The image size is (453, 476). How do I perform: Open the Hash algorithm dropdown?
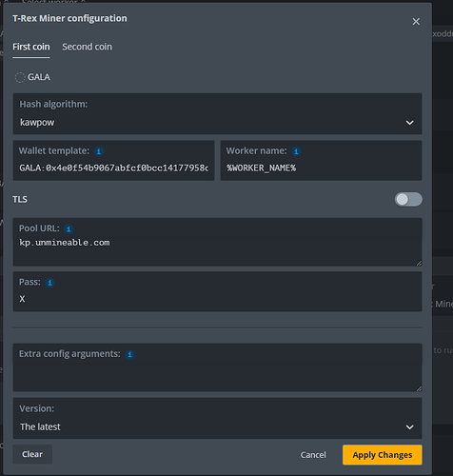pyautogui.click(x=217, y=113)
